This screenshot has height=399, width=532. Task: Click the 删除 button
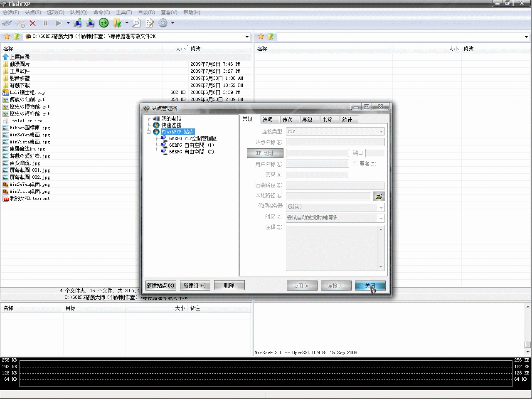[x=229, y=285]
